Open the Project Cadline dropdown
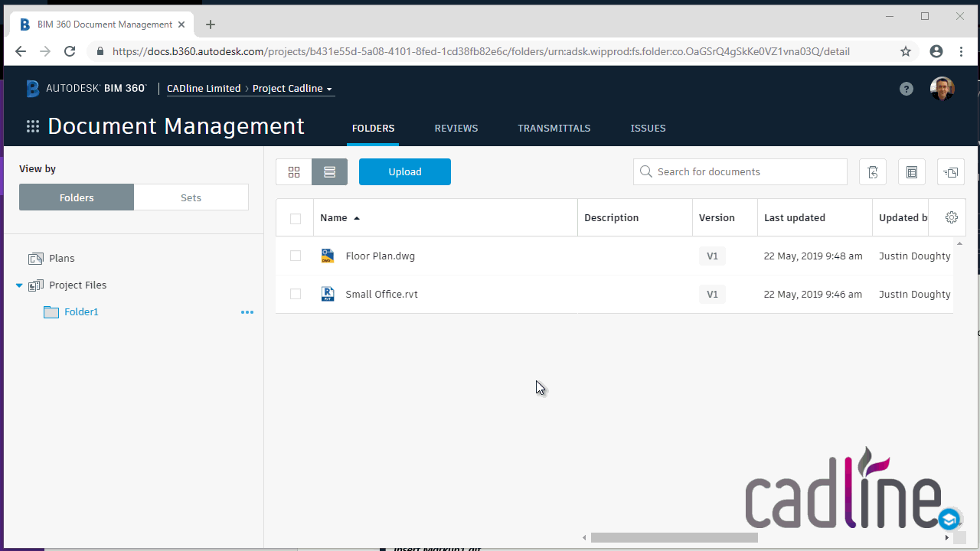Screen dimensions: 980x551 coord(292,89)
